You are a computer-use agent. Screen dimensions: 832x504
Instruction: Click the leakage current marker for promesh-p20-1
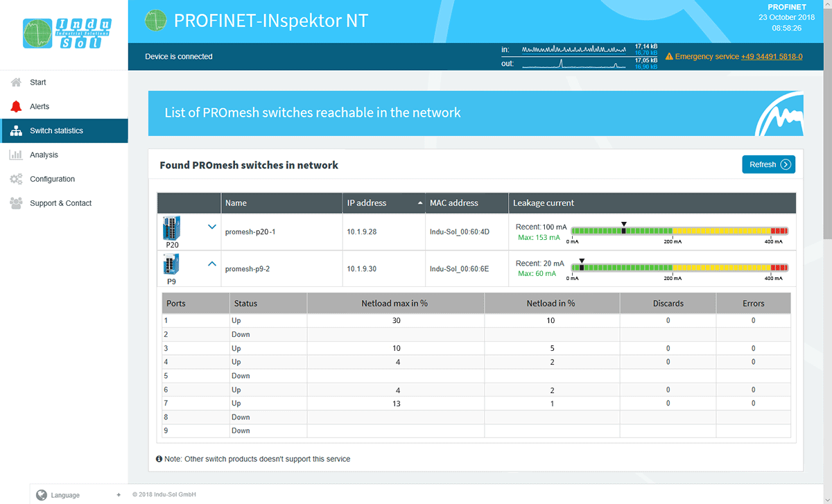click(x=623, y=223)
